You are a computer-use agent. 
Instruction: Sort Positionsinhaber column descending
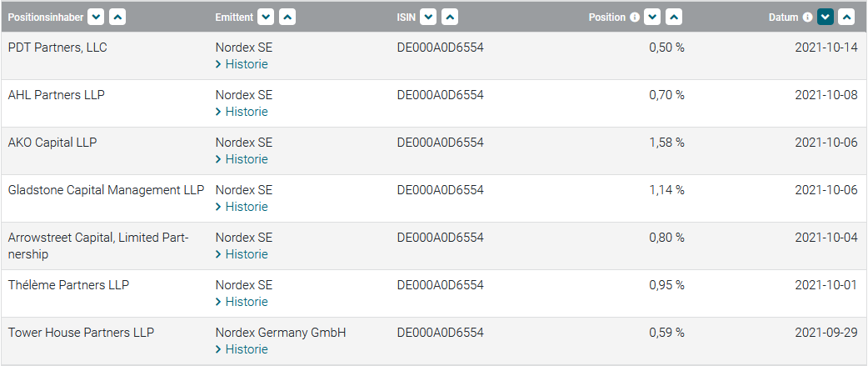pyautogui.click(x=96, y=17)
